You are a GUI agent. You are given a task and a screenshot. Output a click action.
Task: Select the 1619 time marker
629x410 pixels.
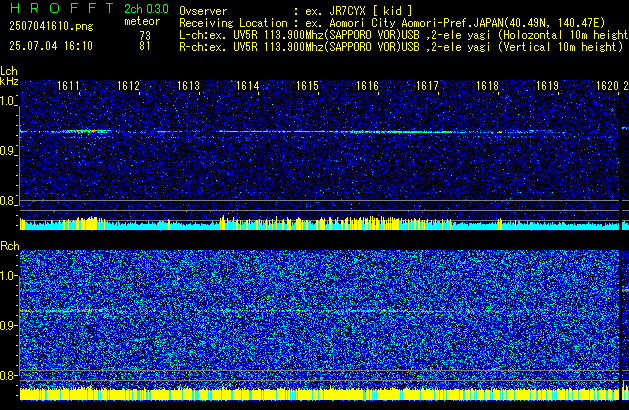pos(547,86)
